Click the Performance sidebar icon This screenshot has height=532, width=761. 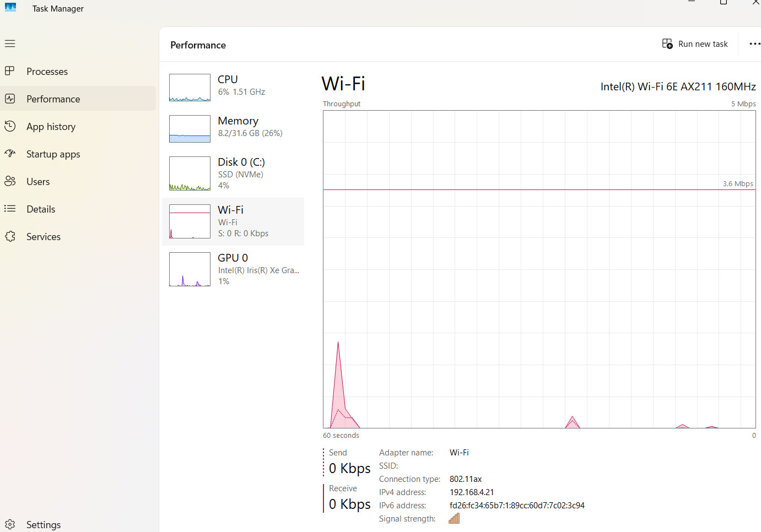click(x=10, y=99)
